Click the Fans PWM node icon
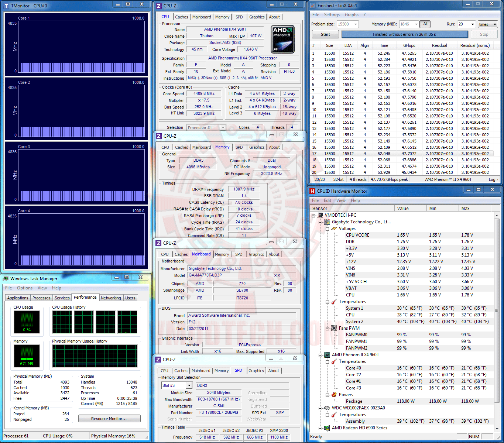 point(334,328)
